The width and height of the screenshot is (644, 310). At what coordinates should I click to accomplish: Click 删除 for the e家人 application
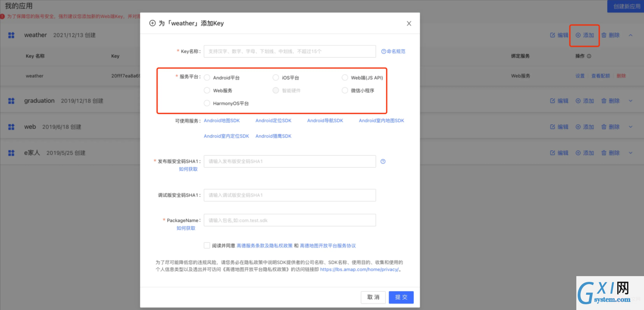pyautogui.click(x=610, y=153)
